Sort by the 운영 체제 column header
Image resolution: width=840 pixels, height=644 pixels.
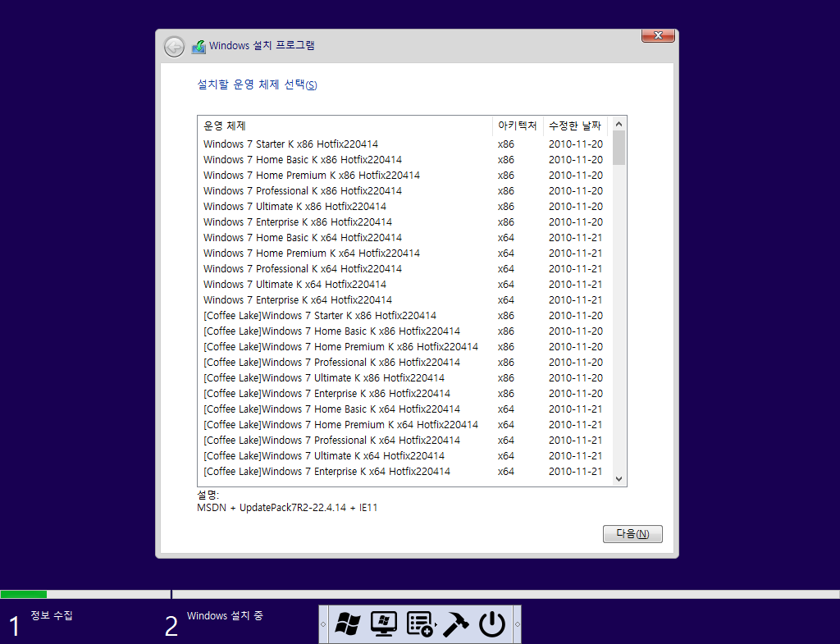click(x=345, y=126)
